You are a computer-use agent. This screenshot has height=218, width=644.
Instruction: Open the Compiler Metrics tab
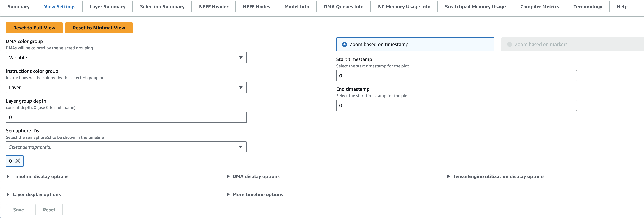tap(539, 7)
